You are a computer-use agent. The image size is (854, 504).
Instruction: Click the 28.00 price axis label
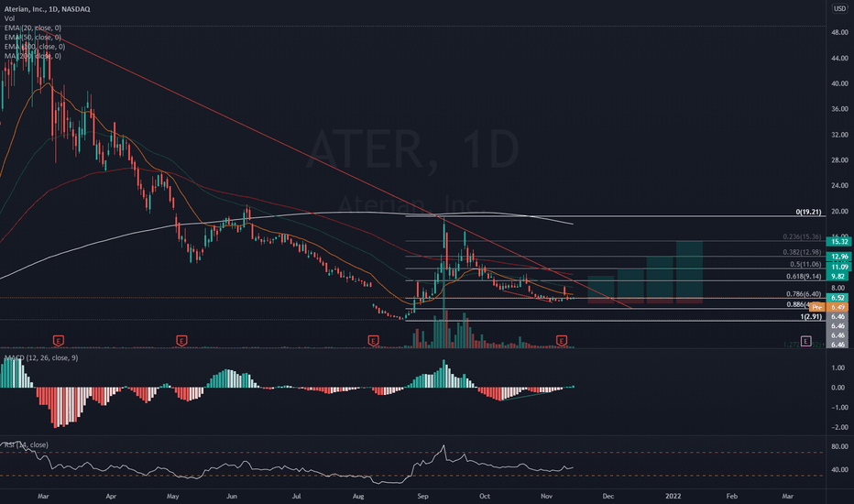coord(839,160)
